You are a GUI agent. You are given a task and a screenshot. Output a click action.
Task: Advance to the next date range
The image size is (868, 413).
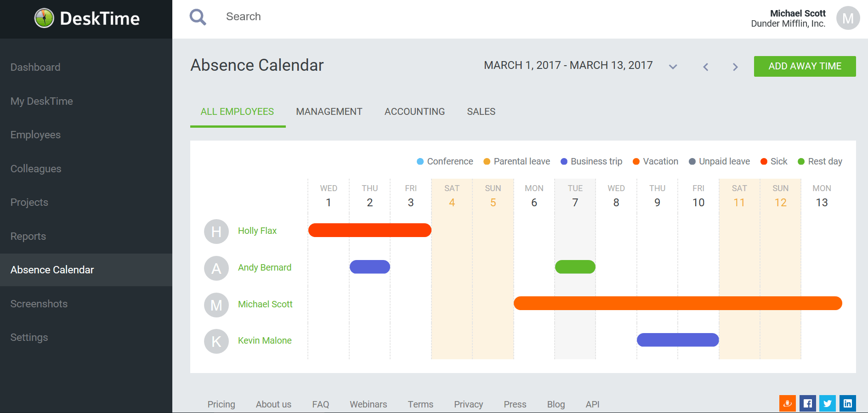735,67
